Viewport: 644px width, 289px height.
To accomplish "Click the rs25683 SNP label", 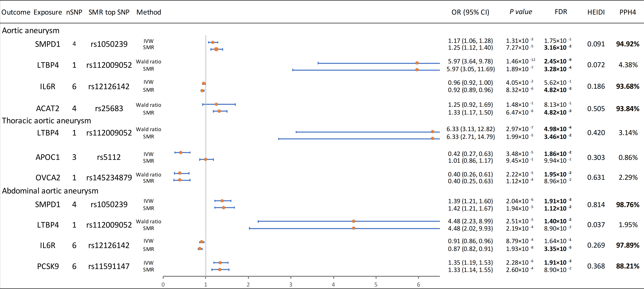I will [x=109, y=108].
